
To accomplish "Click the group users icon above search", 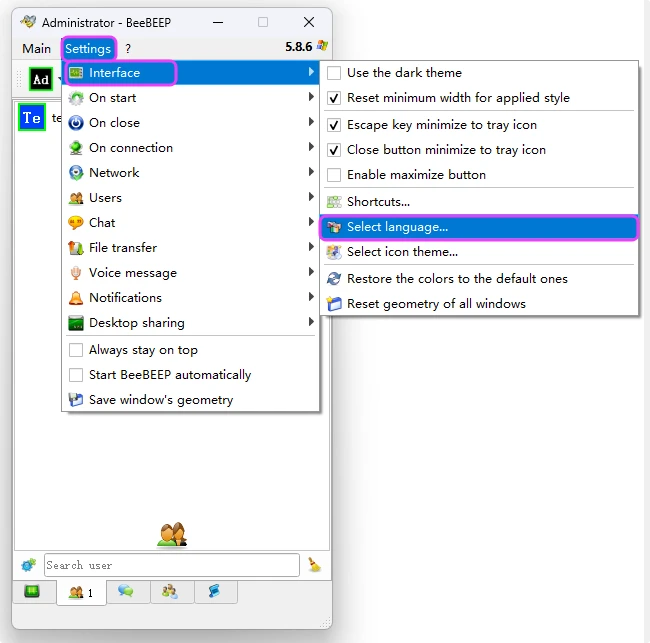I will (x=172, y=535).
